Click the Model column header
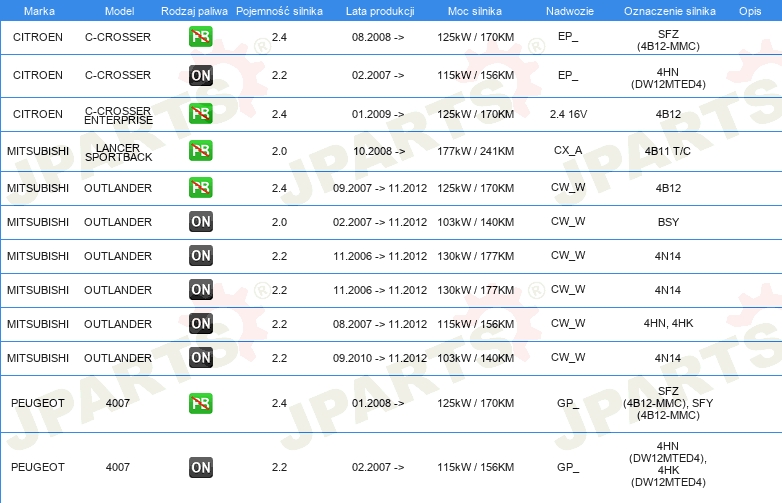Image resolution: width=782 pixels, height=503 pixels. [x=119, y=11]
